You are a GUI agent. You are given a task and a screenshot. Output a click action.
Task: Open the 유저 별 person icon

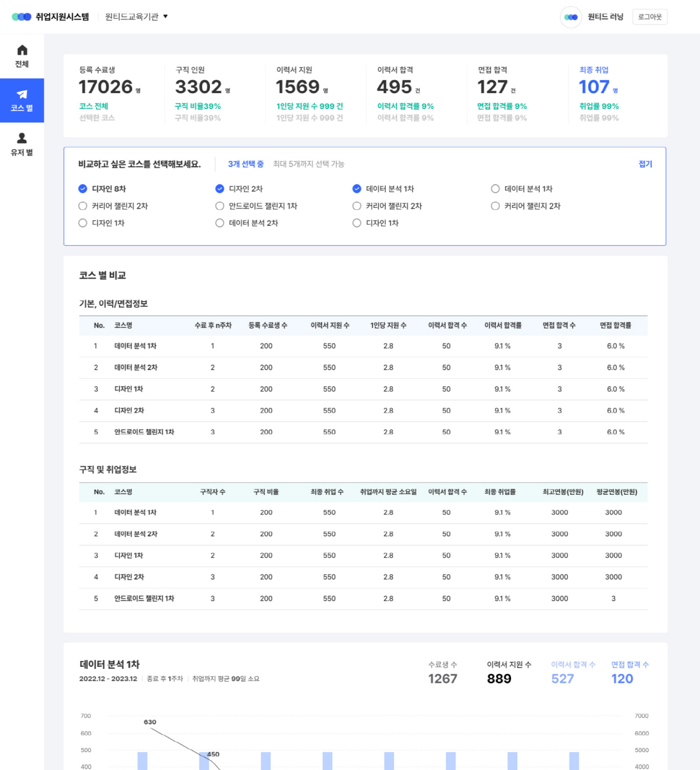pyautogui.click(x=22, y=138)
